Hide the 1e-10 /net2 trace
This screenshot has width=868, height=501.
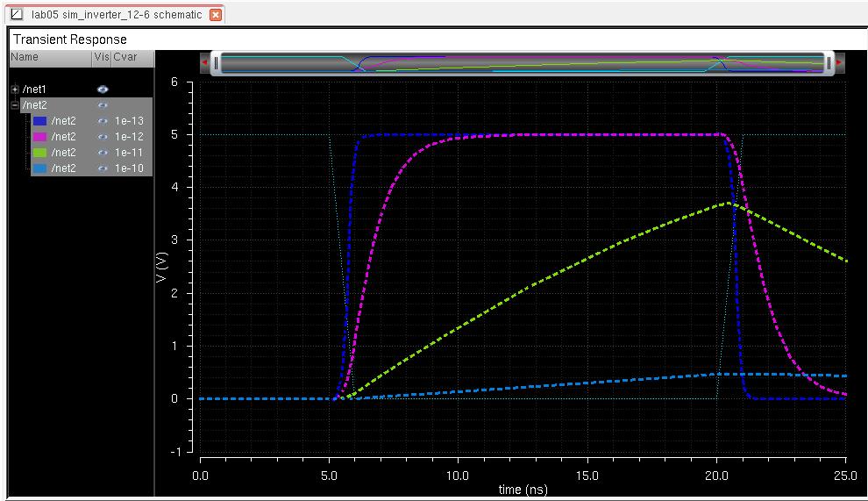103,168
